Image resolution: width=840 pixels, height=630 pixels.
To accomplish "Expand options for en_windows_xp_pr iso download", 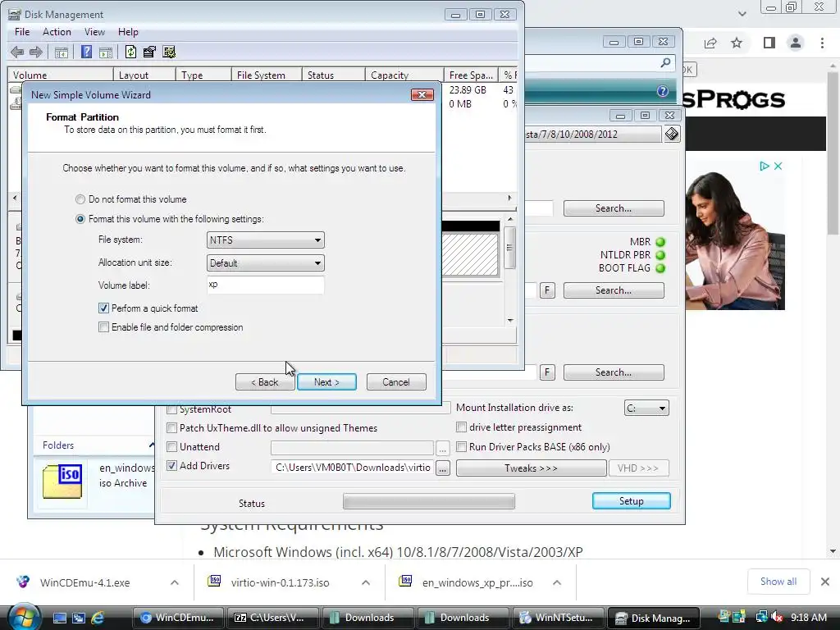I will 557,582.
